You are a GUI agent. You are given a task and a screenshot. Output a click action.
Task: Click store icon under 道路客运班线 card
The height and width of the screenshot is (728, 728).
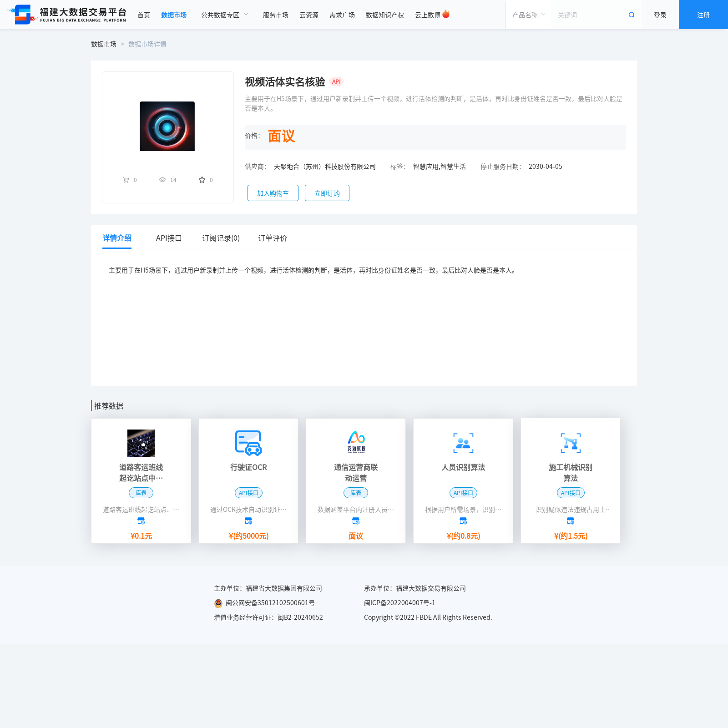(141, 521)
